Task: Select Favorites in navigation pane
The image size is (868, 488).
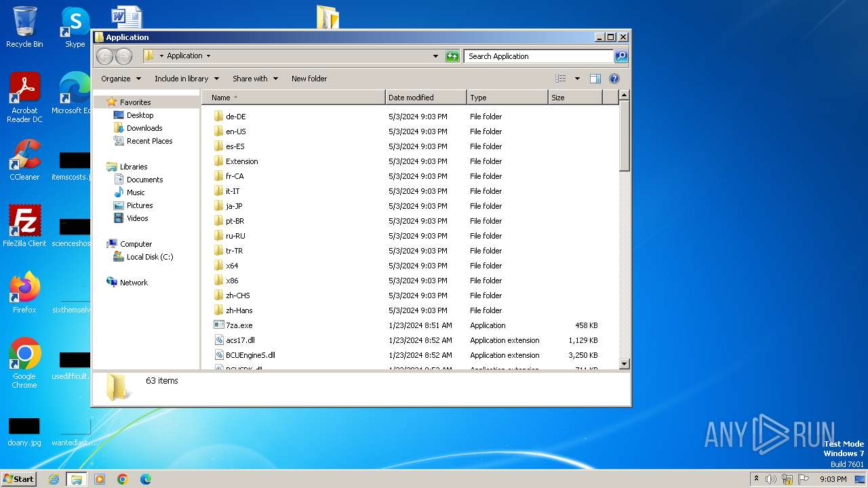Action: point(135,102)
